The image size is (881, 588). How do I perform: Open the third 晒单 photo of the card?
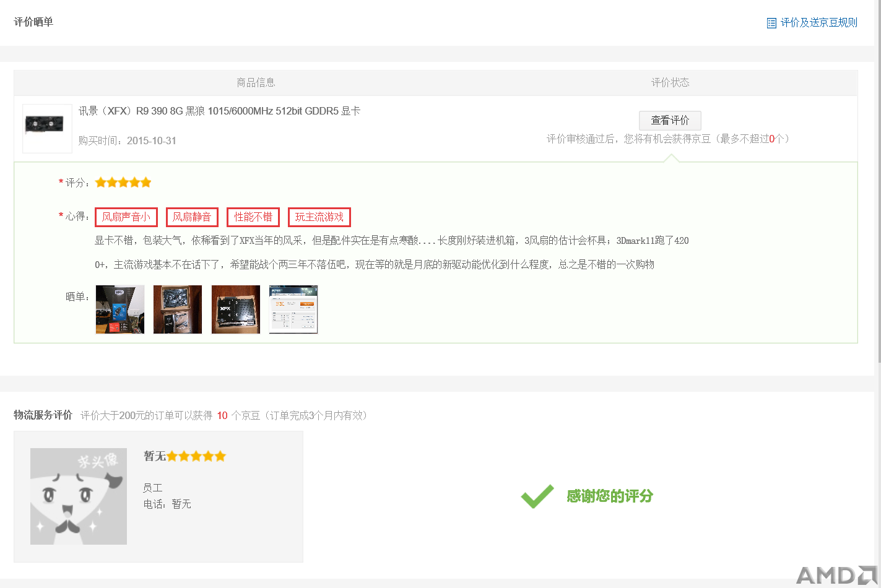click(x=236, y=309)
